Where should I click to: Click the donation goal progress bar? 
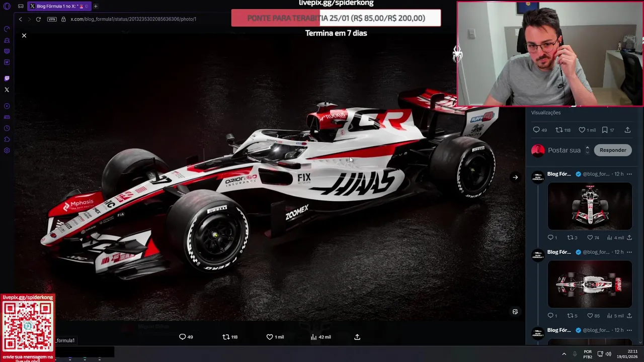pos(336,18)
